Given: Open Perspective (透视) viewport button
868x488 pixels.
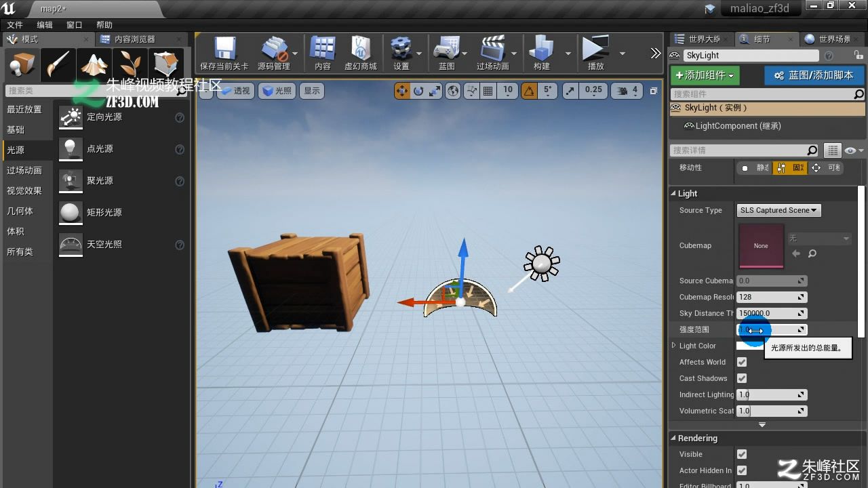Looking at the screenshot, I should coord(235,91).
